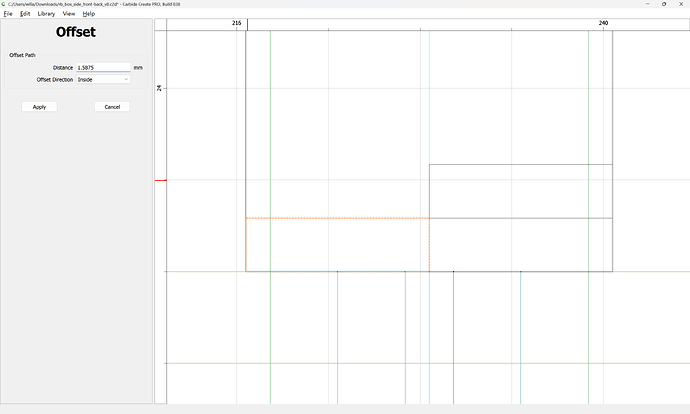Click the 240 mark on horizontal ruler
The width and height of the screenshot is (690, 414).
pyautogui.click(x=603, y=22)
